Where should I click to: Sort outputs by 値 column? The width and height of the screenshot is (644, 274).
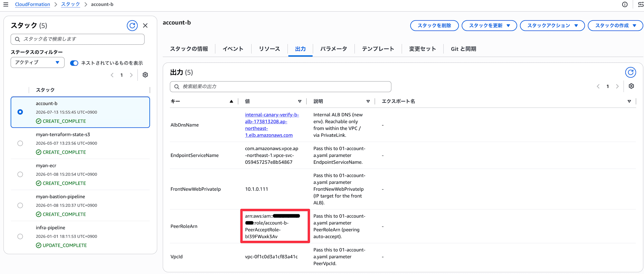(299, 101)
